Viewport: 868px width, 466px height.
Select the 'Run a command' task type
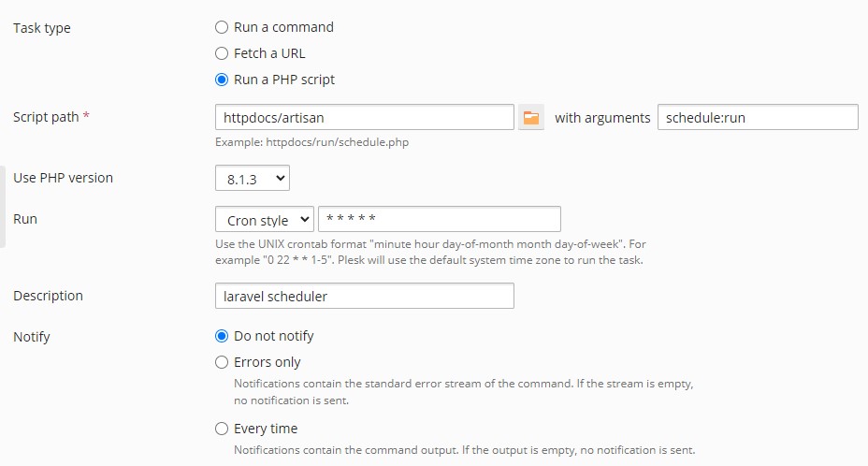coord(222,27)
